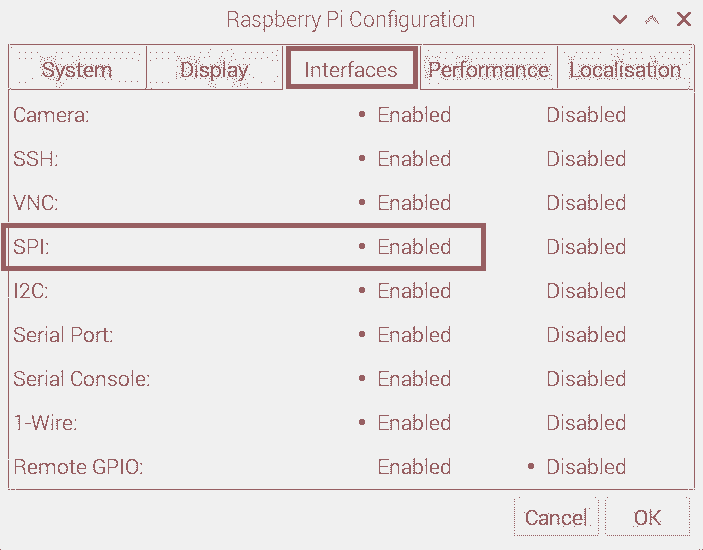
Task: Select Disabled for SPI
Action: point(585,247)
